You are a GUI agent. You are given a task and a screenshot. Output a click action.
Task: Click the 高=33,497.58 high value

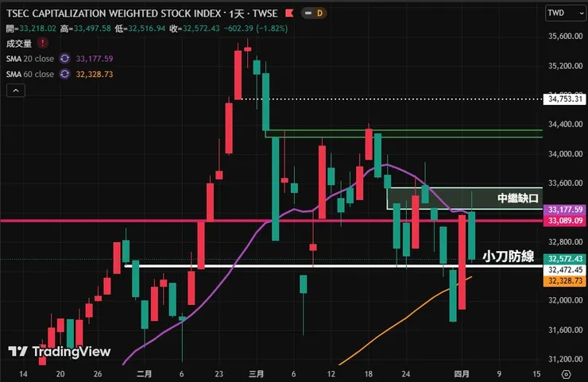click(x=86, y=29)
